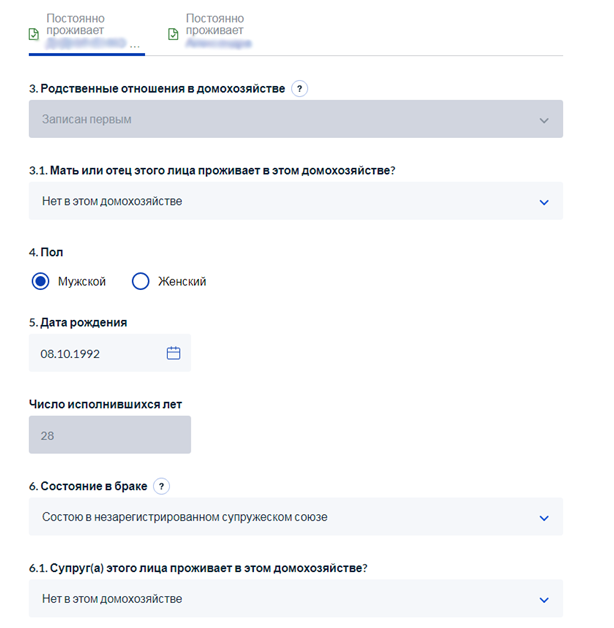
Task: Click arrow of marital status dropdown
Action: (x=544, y=518)
